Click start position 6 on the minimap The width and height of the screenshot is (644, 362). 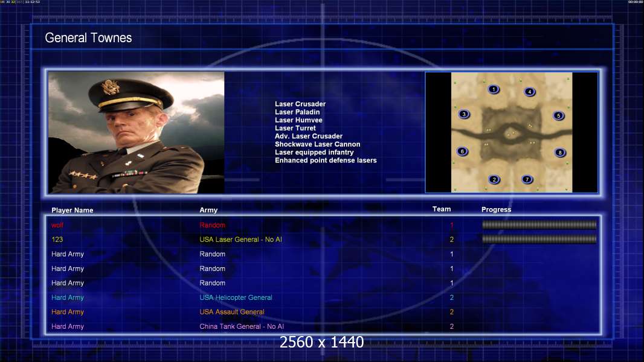click(x=463, y=151)
